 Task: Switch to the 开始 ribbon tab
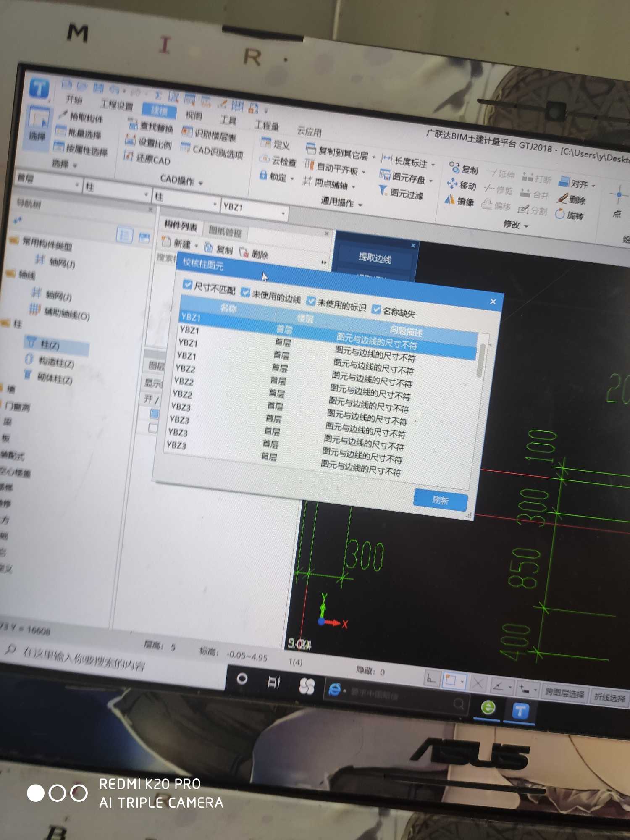74,100
